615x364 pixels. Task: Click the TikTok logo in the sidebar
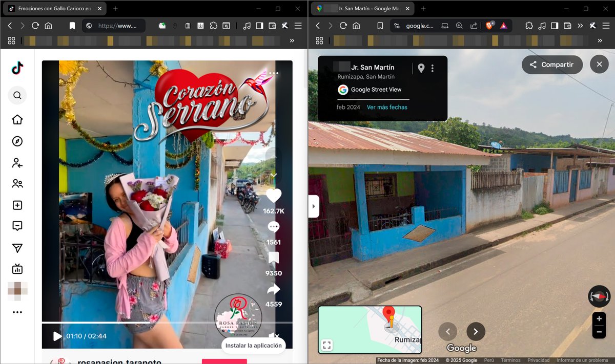pos(17,68)
